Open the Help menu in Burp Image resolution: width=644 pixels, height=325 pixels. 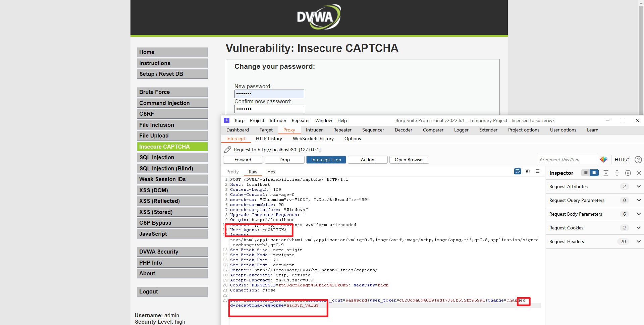click(x=342, y=120)
